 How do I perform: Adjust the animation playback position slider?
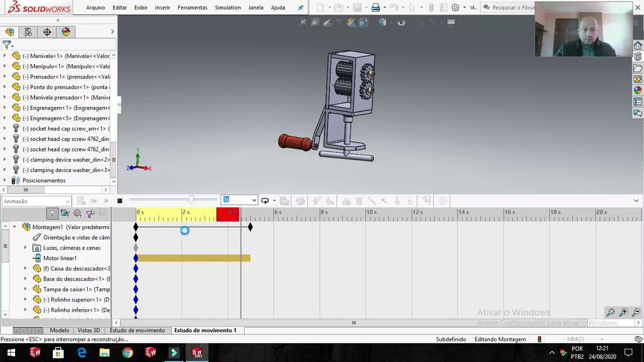click(x=191, y=200)
